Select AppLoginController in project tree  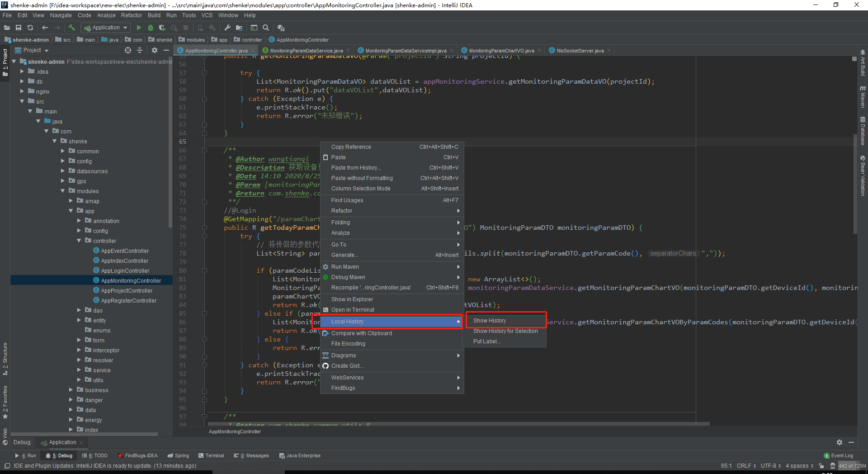[125, 270]
